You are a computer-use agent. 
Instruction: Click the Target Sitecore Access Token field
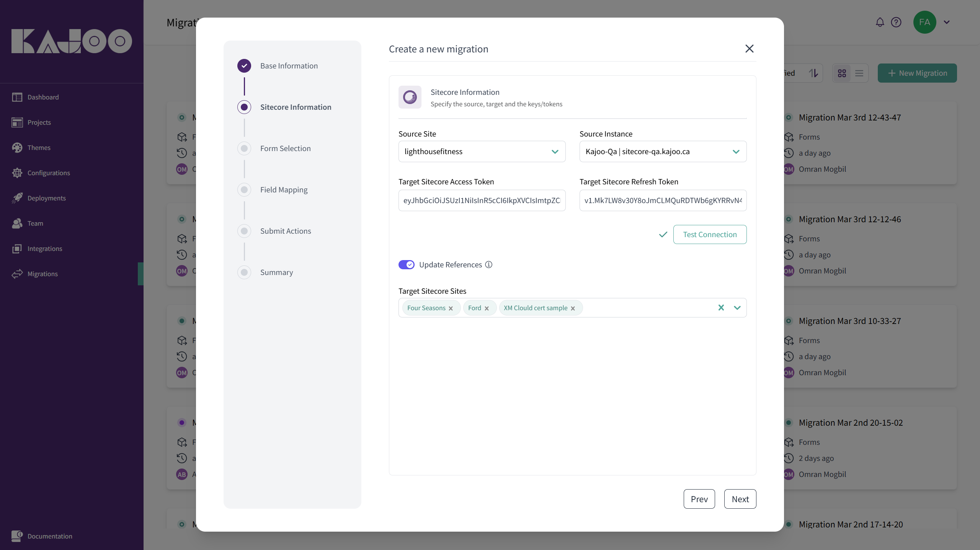(x=482, y=200)
